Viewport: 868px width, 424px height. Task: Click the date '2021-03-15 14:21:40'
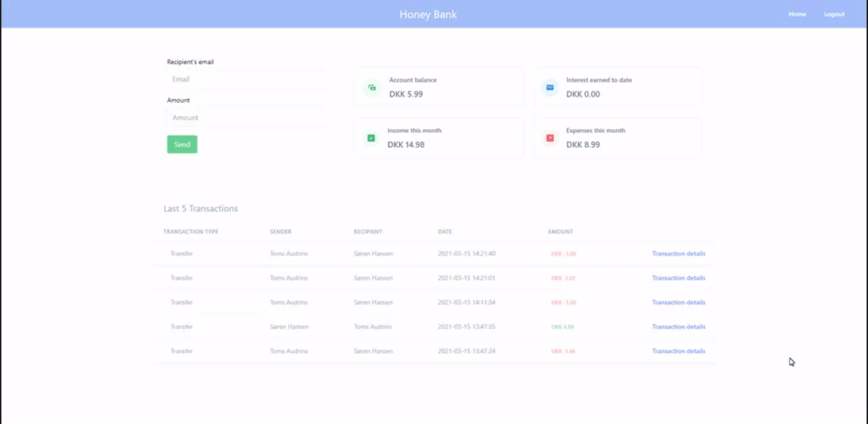pyautogui.click(x=467, y=254)
